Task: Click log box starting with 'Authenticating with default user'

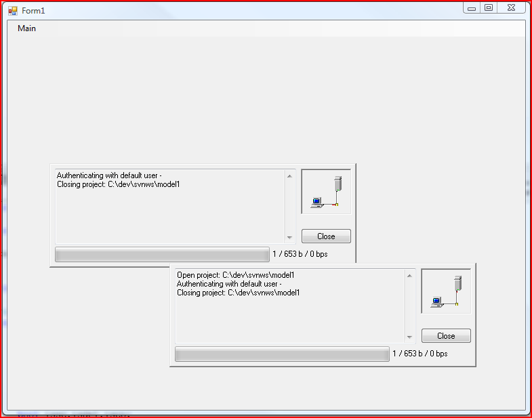Action: coord(169,207)
